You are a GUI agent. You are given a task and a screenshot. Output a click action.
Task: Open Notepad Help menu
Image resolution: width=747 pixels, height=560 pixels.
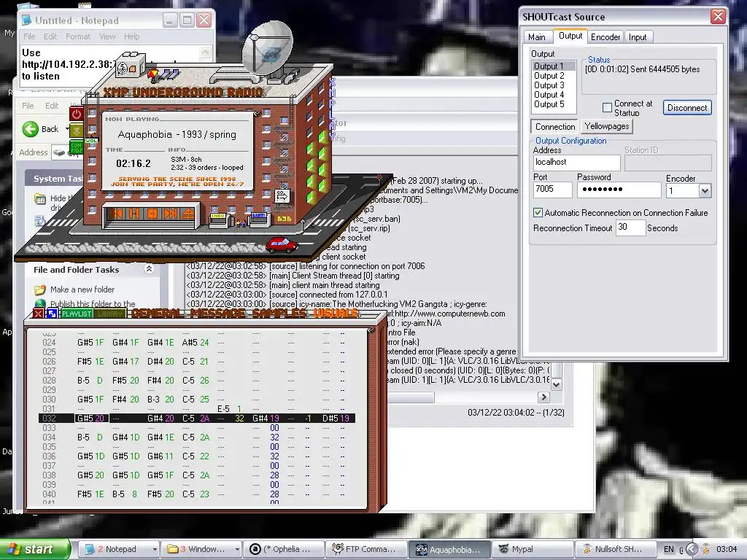[x=132, y=36]
